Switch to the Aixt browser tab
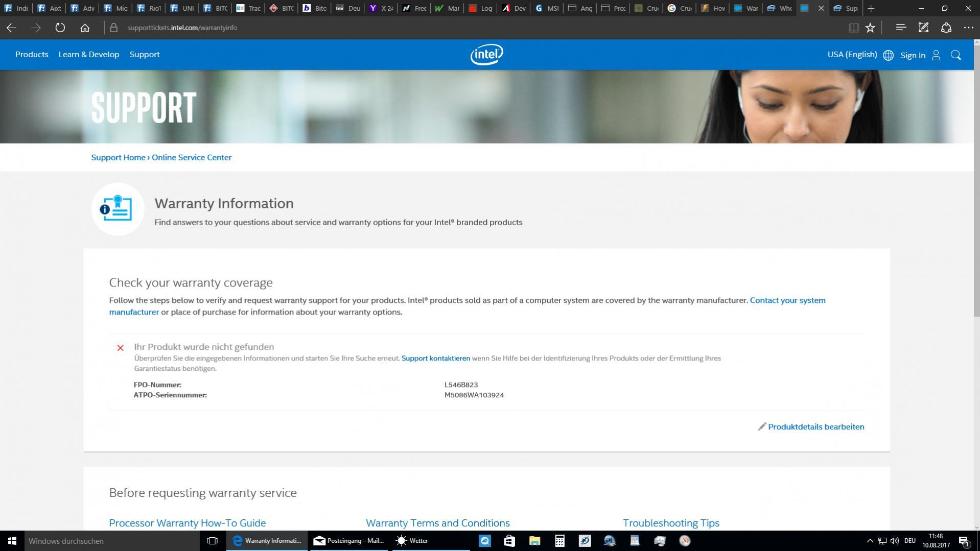980x551 pixels. [x=50, y=8]
